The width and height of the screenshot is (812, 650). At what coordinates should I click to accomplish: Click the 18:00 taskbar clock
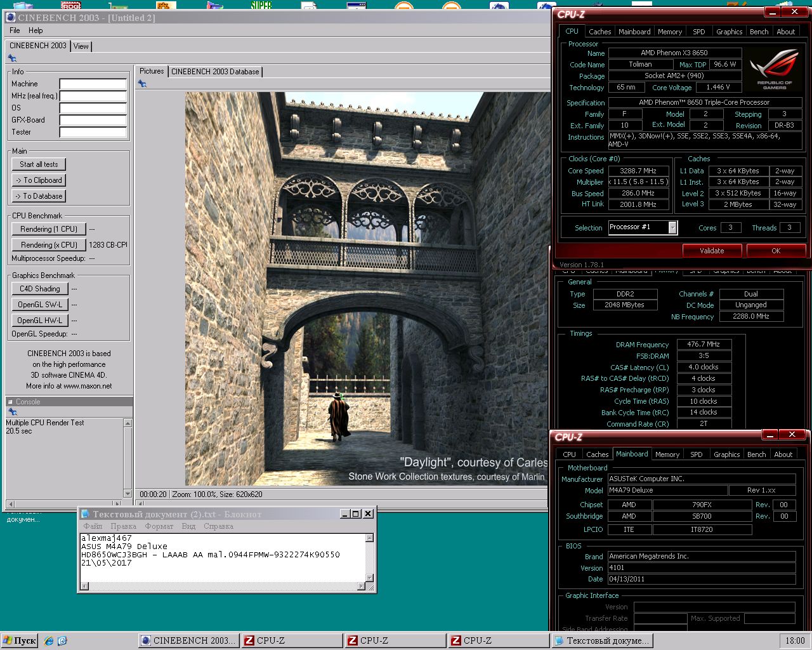point(795,641)
